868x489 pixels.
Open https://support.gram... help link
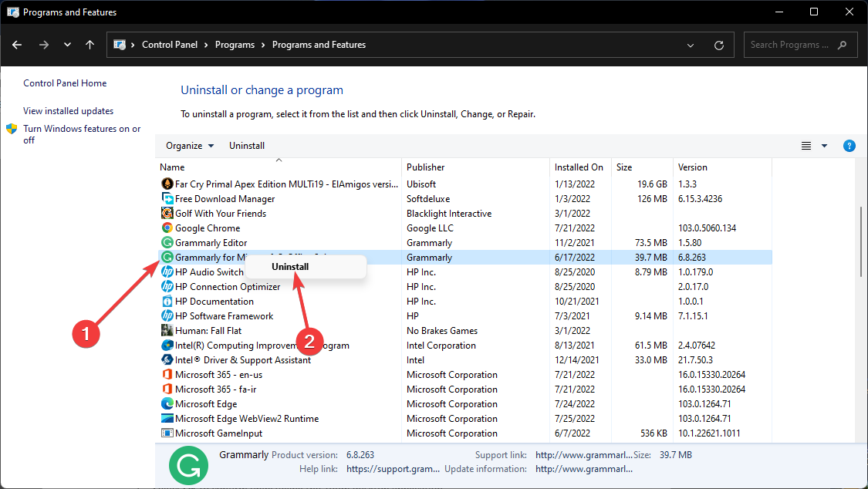pos(393,469)
